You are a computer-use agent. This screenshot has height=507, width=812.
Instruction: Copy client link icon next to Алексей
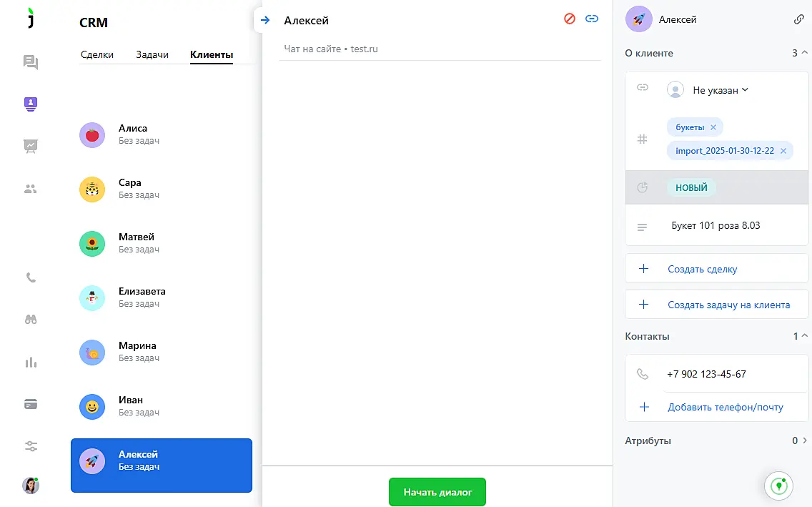799,19
